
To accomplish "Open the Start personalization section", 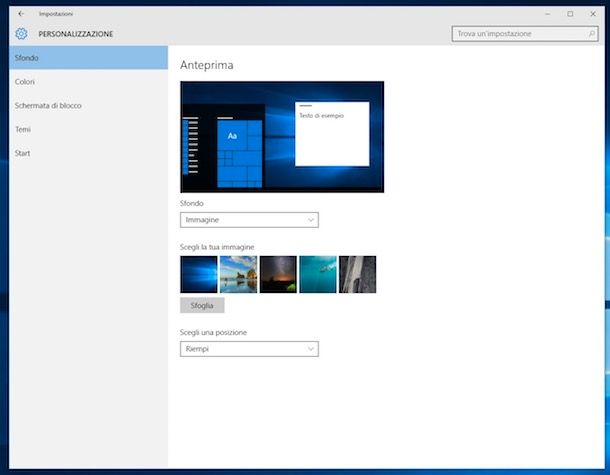I will coord(88,153).
